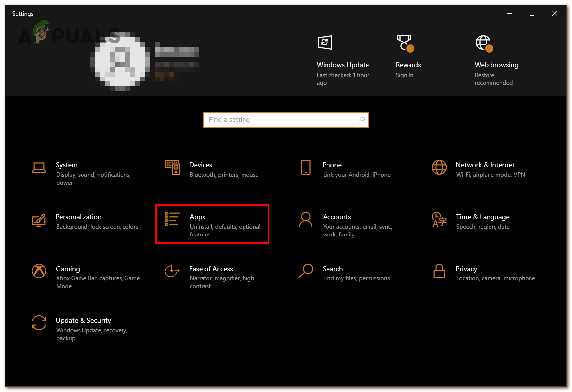The image size is (572, 392).
Task: Open Gaming settings with the Xbox icon
Action: [x=39, y=271]
